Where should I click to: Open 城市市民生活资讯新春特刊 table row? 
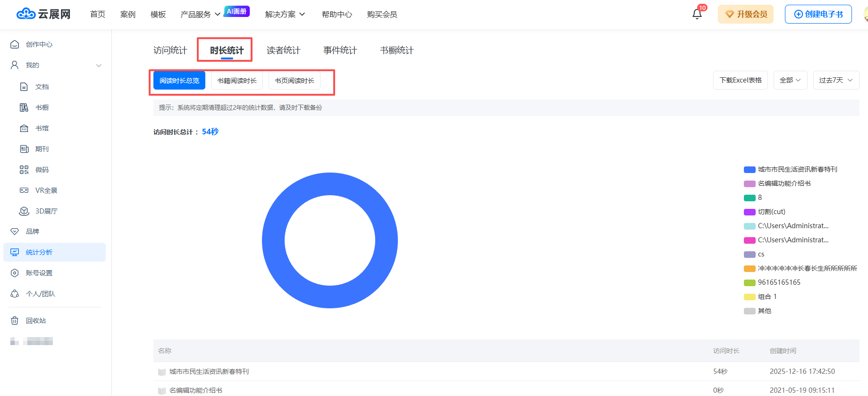(x=209, y=371)
